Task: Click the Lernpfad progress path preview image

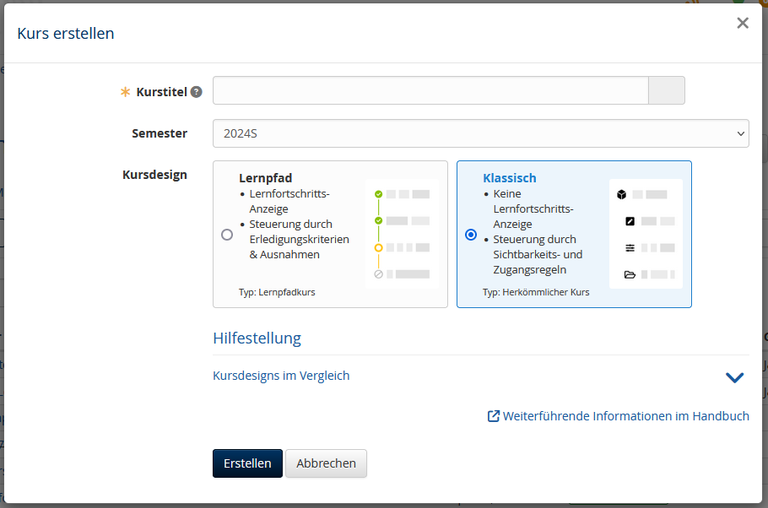Action: 402,234
